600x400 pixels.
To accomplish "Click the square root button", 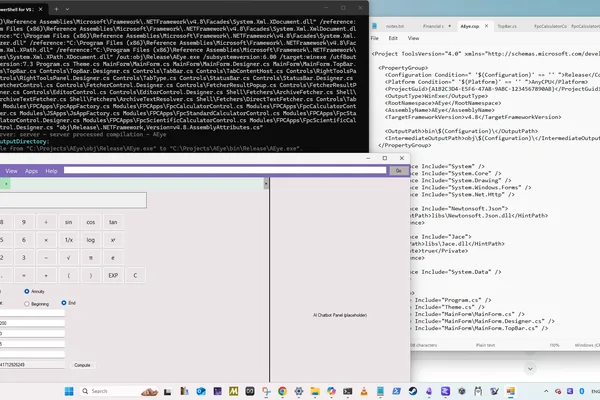I will (68, 258).
